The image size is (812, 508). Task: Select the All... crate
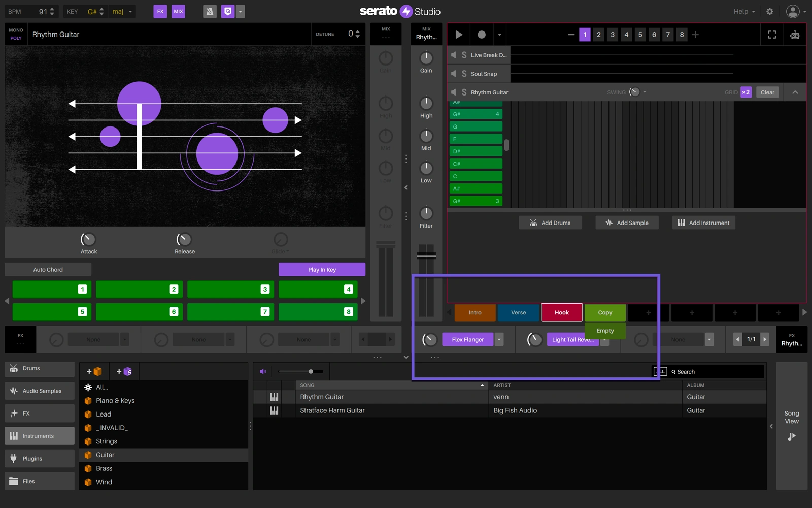pos(164,387)
